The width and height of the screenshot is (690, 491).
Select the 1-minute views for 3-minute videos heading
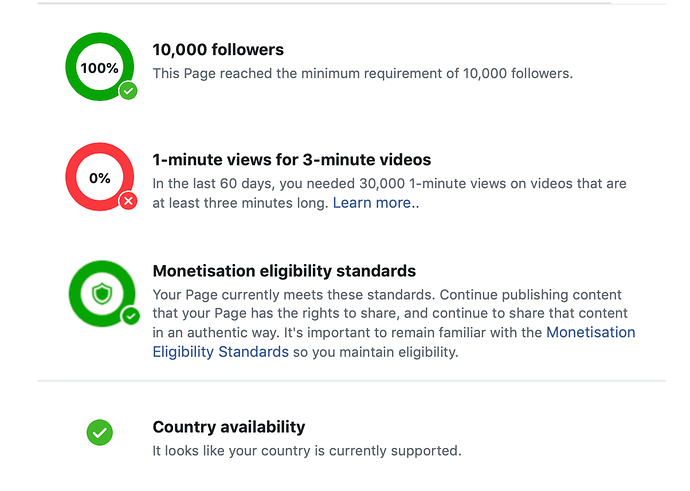(292, 160)
